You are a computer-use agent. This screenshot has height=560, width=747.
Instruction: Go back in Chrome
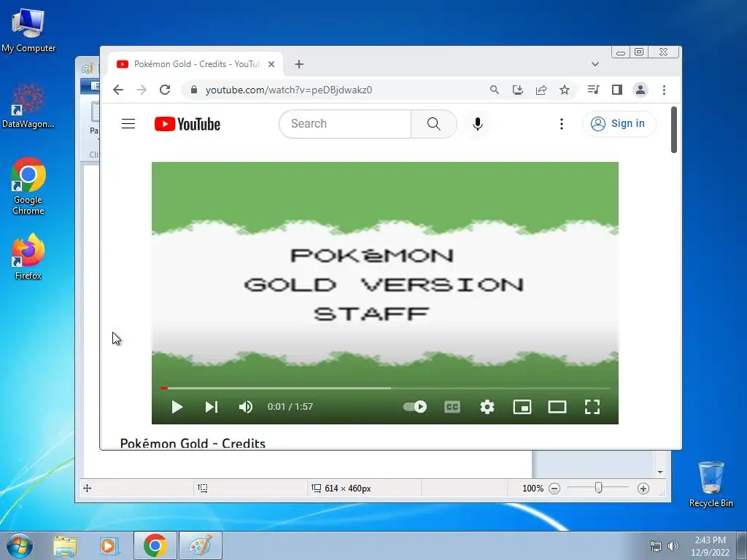click(118, 90)
